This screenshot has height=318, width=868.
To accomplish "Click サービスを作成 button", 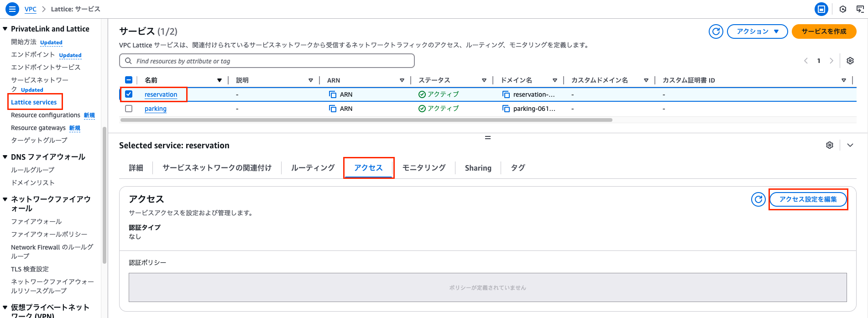I will click(824, 31).
